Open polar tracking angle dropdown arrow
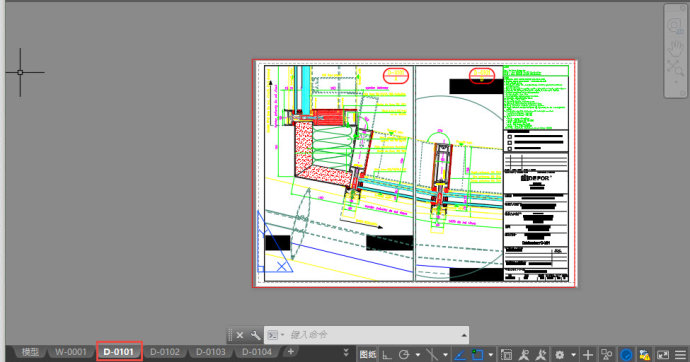This screenshot has width=690, height=362. pyautogui.click(x=417, y=355)
